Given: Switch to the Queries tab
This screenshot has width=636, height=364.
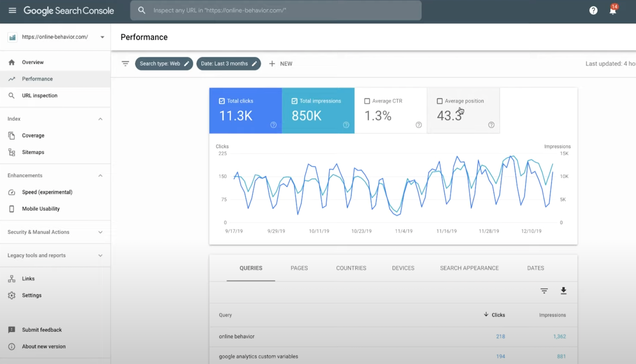Looking at the screenshot, I should [251, 268].
